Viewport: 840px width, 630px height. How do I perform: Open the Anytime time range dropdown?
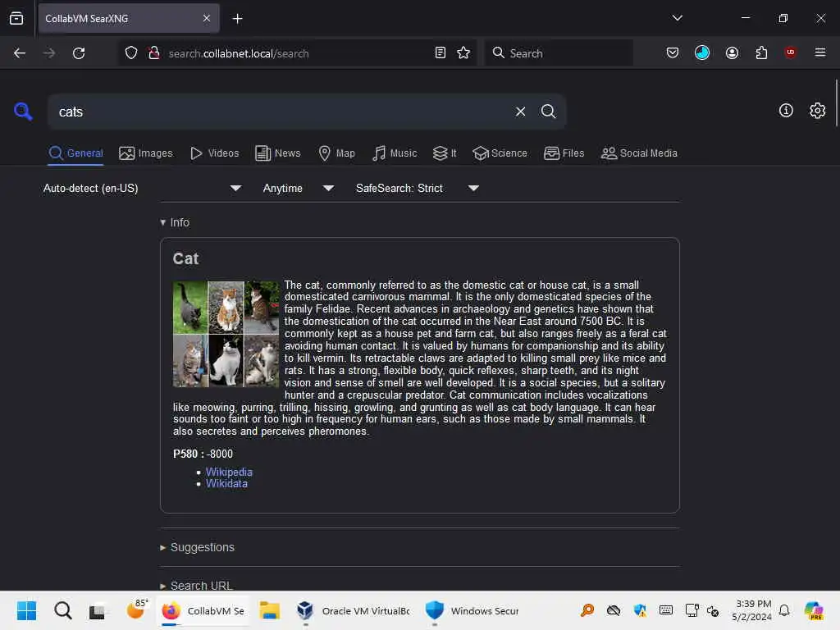click(x=299, y=188)
